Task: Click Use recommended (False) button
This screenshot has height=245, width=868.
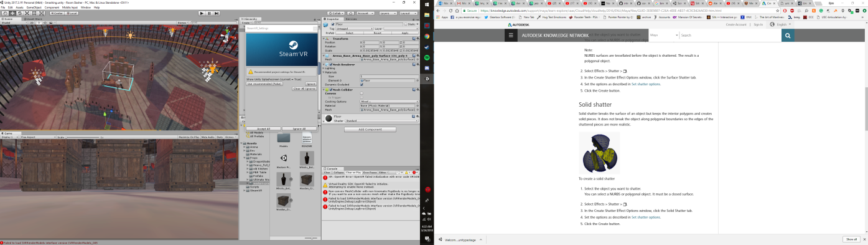Action: pos(264,84)
